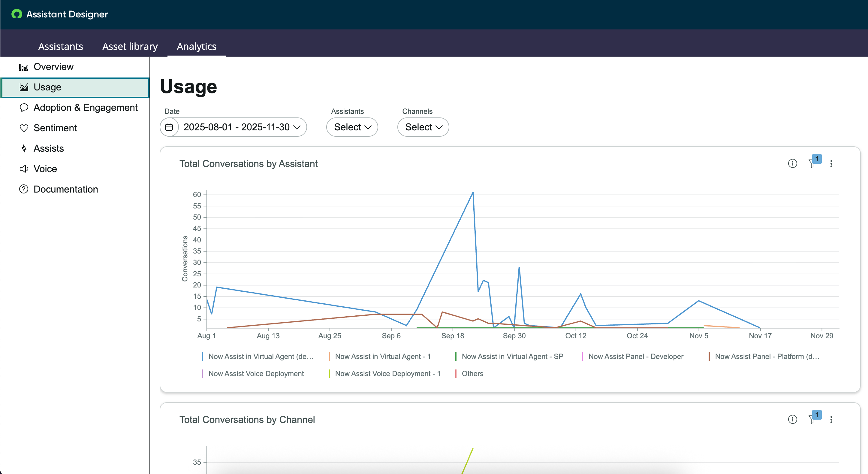Toggle Now Assist in Virtual Agent - 1 legend
The width and height of the screenshot is (868, 474).
pos(379,356)
